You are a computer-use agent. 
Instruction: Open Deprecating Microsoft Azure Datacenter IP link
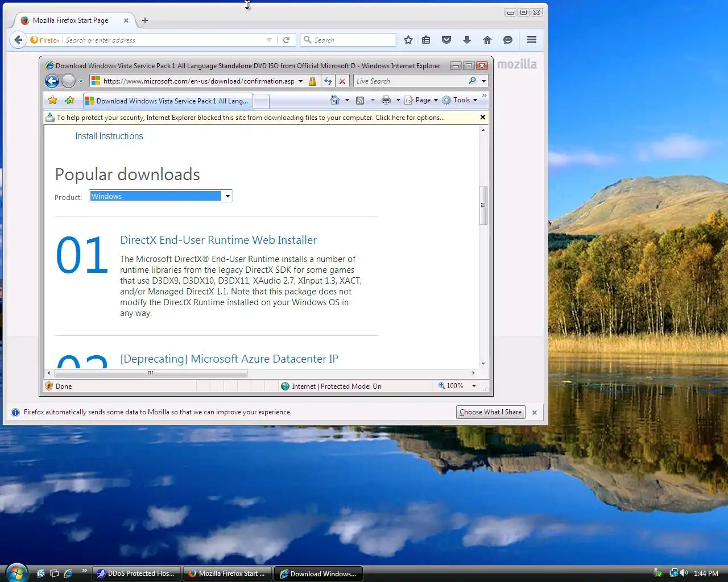tap(229, 359)
